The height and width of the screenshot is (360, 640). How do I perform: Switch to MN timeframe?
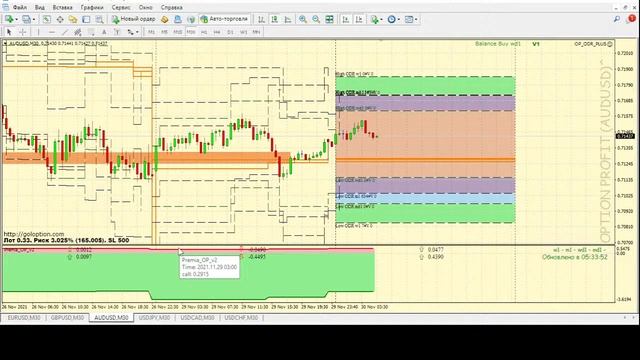pyautogui.click(x=256, y=32)
